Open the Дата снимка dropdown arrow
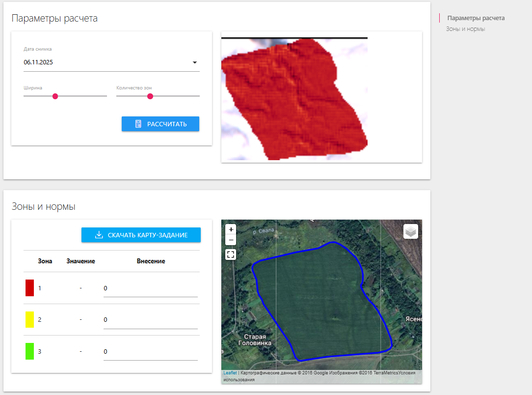 tap(194, 63)
